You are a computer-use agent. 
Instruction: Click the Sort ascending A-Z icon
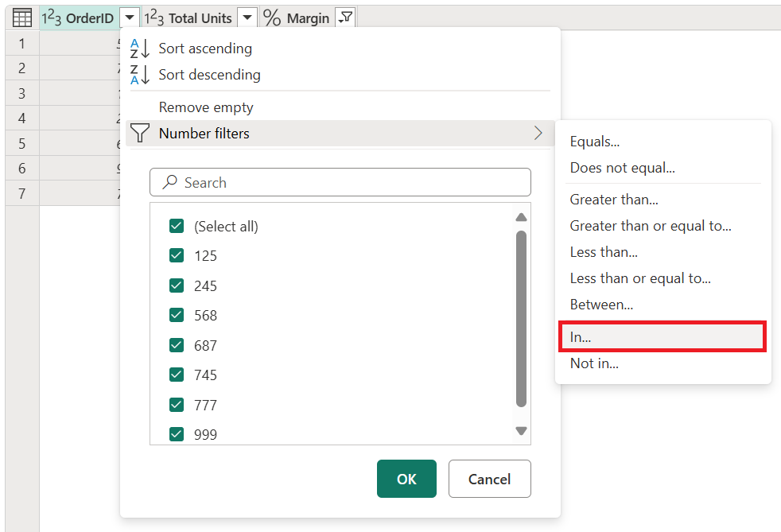139,49
